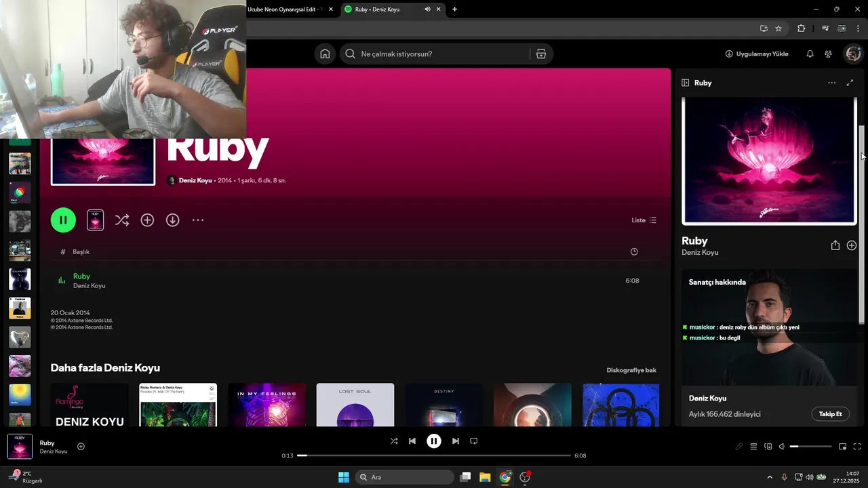The image size is (868, 488).
Task: Open Spotify notifications bell
Action: pos(810,54)
